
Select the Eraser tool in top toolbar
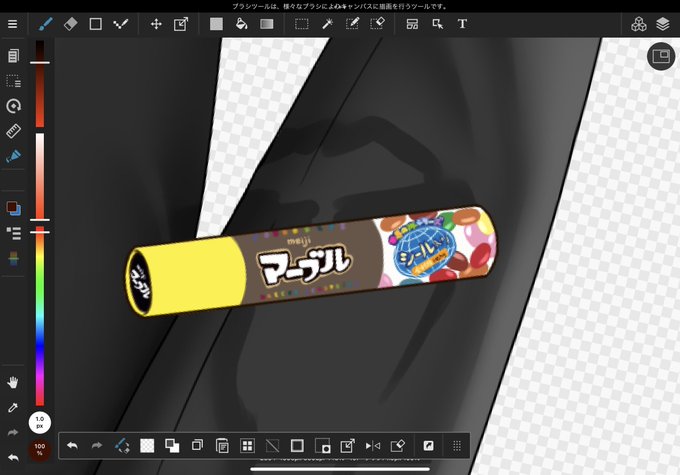[70, 24]
